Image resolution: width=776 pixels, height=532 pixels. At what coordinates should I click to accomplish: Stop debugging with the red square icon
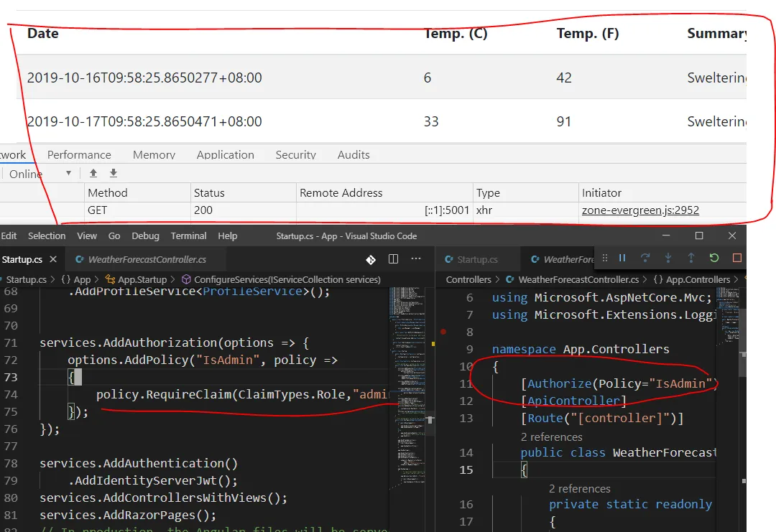click(x=737, y=258)
